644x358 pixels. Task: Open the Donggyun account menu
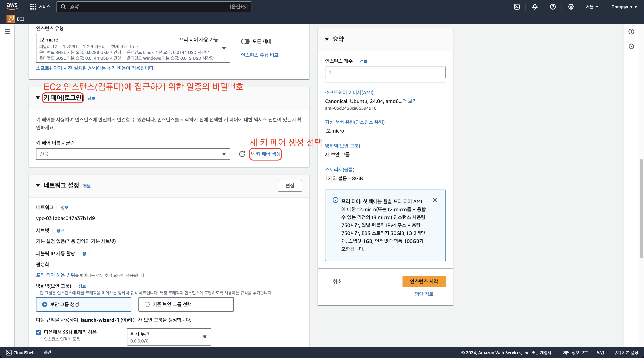coord(624,7)
